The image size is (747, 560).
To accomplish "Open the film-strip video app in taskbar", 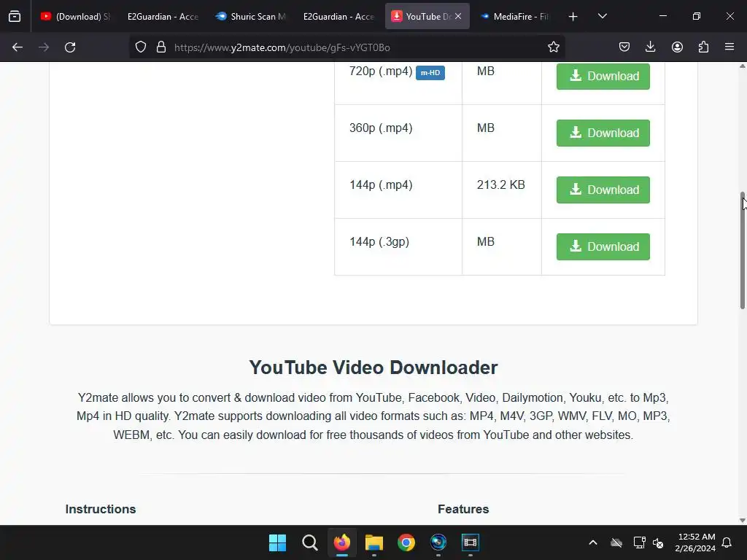I will tap(471, 542).
